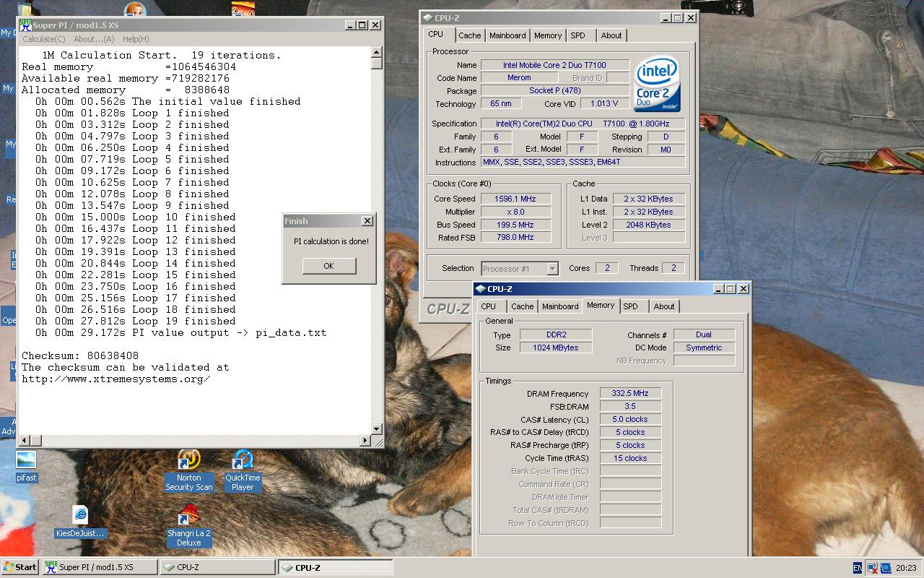Click the 20:23 system clock

click(x=906, y=568)
